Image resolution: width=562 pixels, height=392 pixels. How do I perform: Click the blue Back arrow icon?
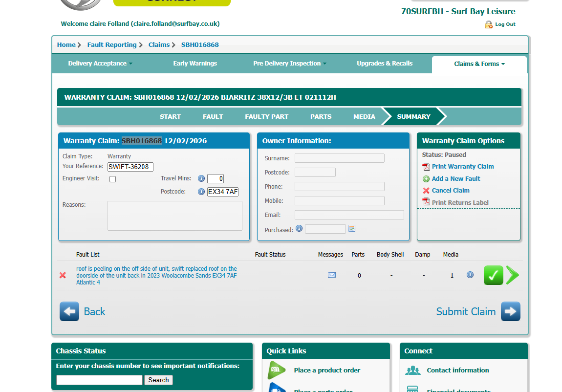pyautogui.click(x=69, y=311)
